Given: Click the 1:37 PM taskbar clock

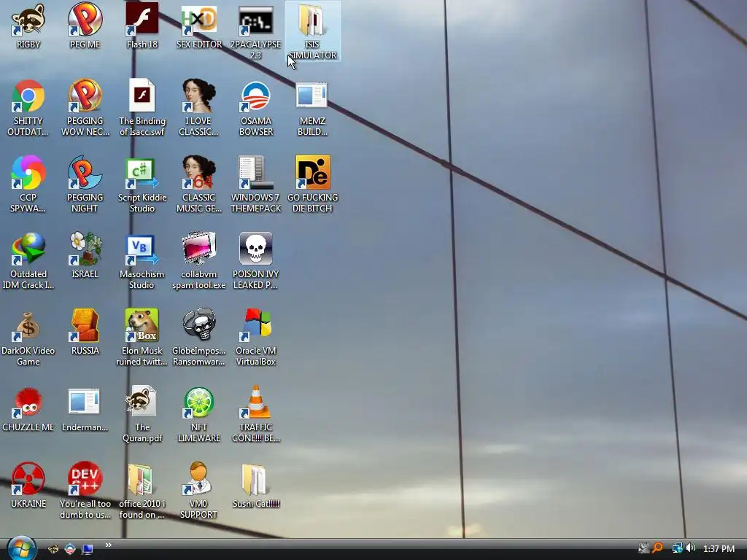Looking at the screenshot, I should click(719, 548).
